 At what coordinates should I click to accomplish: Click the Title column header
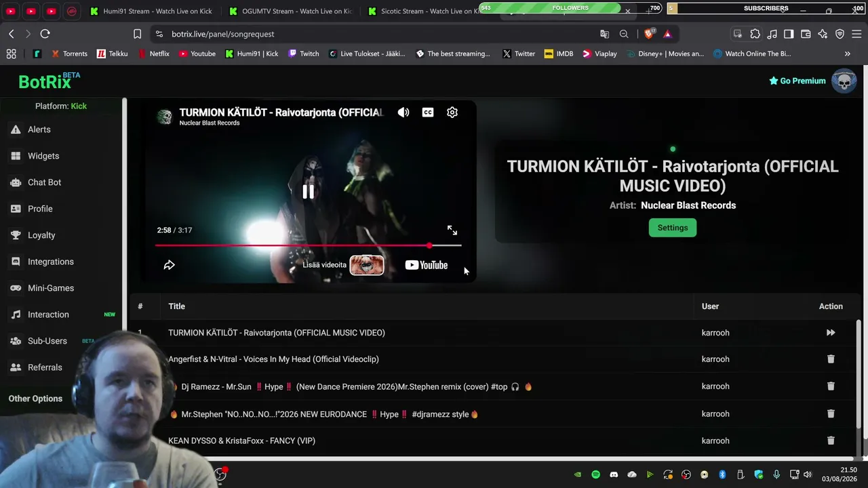(177, 306)
